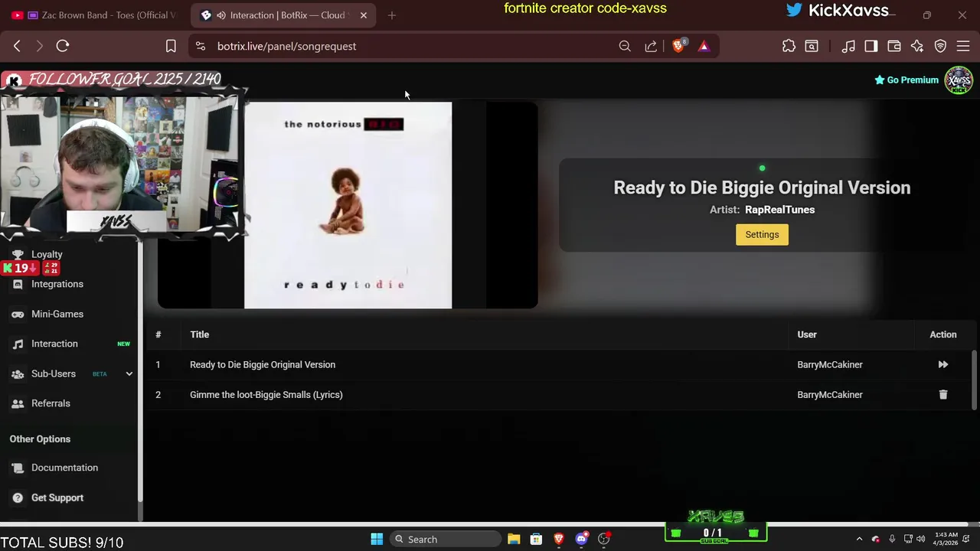980x551 pixels.
Task: Click BarryMcCakiner user in row 2
Action: point(830,395)
